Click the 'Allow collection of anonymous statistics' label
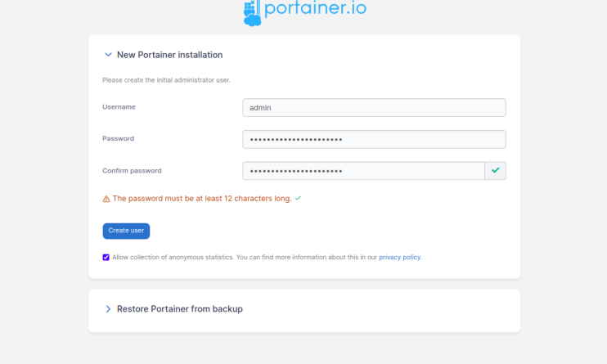 [x=172, y=257]
